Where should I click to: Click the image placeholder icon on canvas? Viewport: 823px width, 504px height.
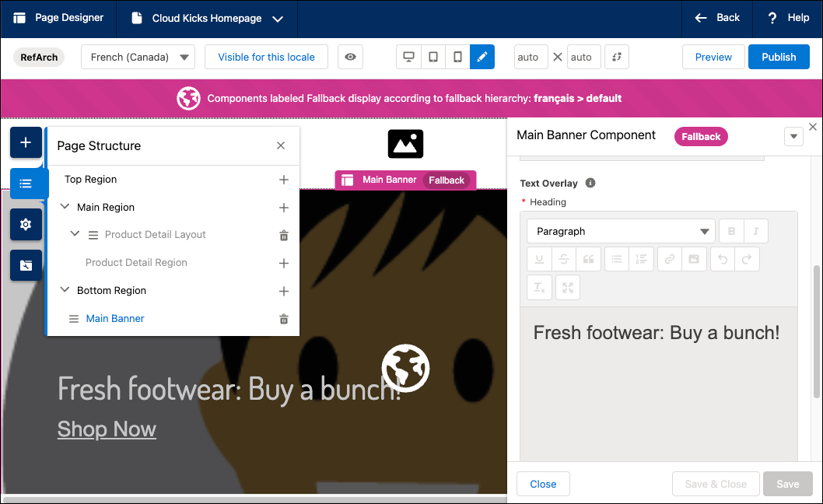pos(406,144)
